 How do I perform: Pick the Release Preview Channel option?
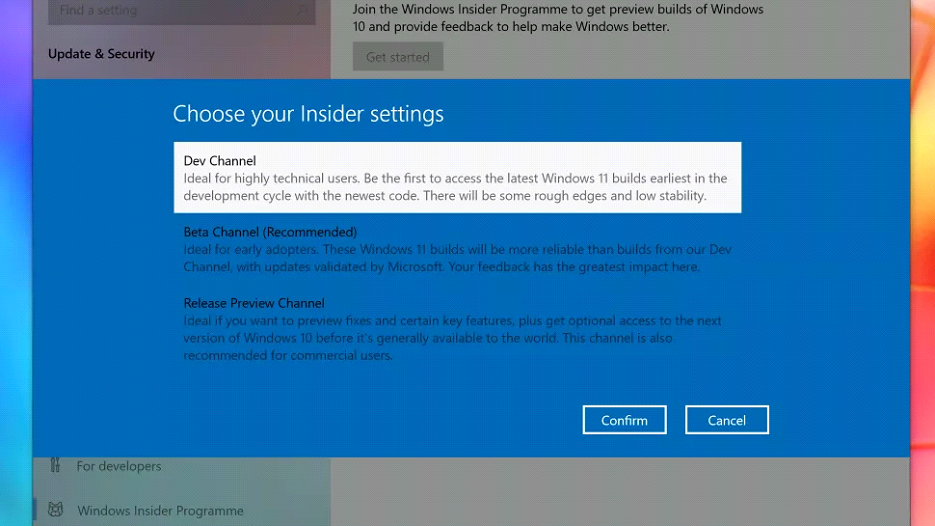pyautogui.click(x=457, y=329)
